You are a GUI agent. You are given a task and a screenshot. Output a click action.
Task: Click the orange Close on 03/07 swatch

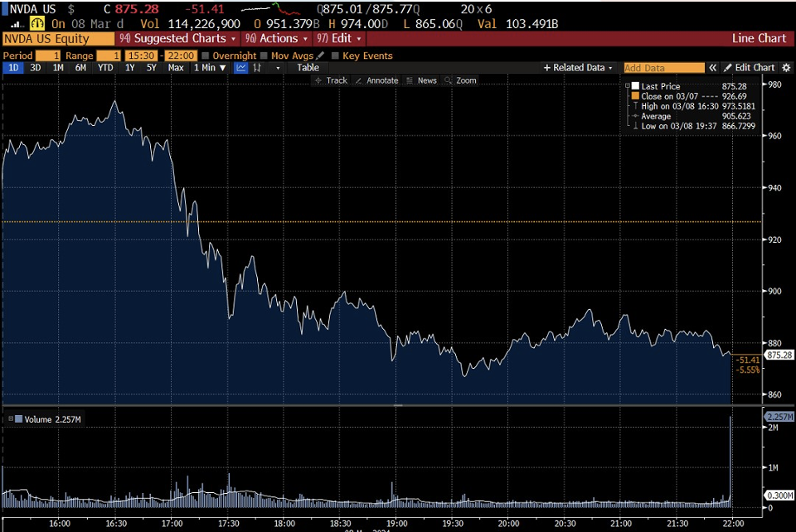635,96
